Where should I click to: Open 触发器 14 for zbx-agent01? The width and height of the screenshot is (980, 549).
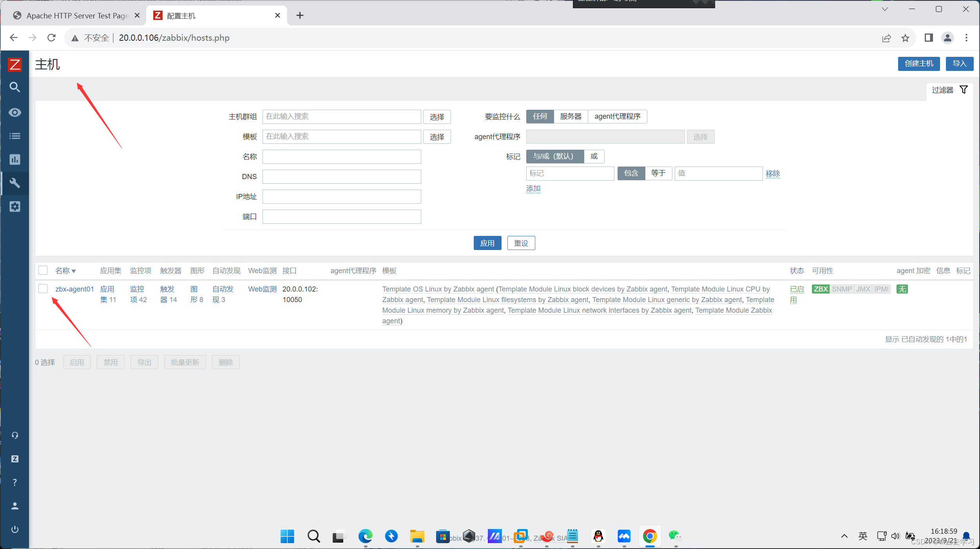coord(168,294)
